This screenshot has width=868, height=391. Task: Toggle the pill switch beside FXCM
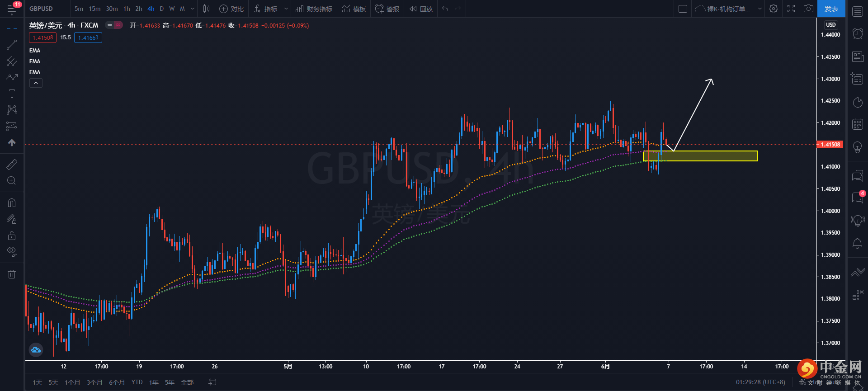pos(114,25)
